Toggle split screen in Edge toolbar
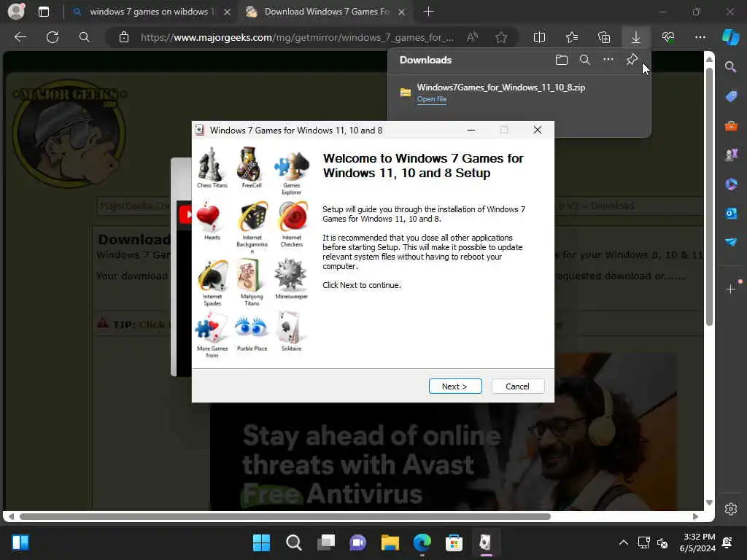This screenshot has width=747, height=560. 539,37
